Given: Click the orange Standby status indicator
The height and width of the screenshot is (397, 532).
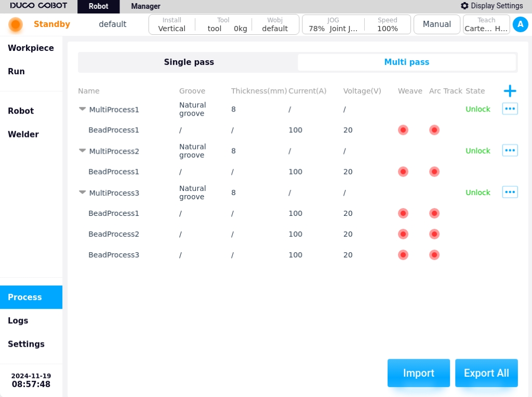Looking at the screenshot, I should click(x=15, y=24).
